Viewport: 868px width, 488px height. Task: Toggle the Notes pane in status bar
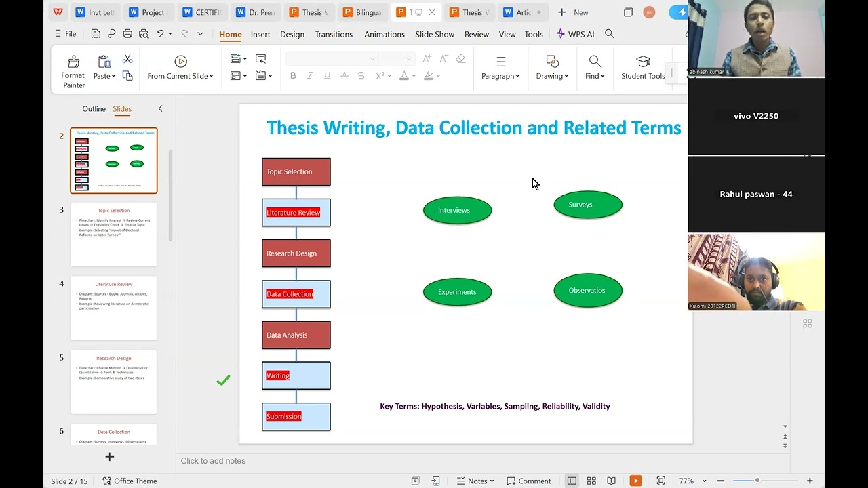coord(476,481)
